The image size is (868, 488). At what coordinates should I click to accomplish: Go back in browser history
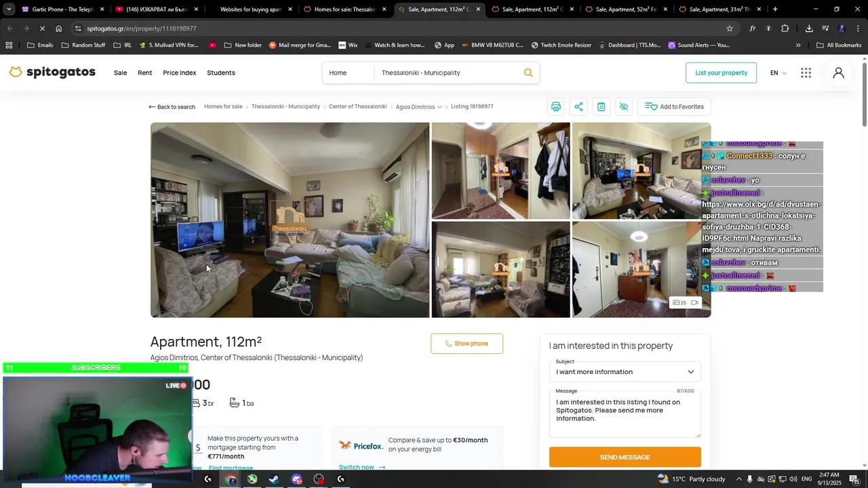point(9,28)
